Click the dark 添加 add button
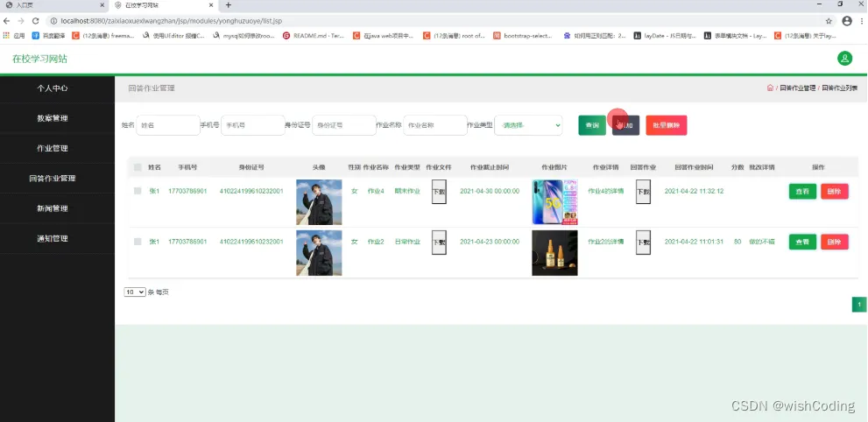 tap(625, 125)
